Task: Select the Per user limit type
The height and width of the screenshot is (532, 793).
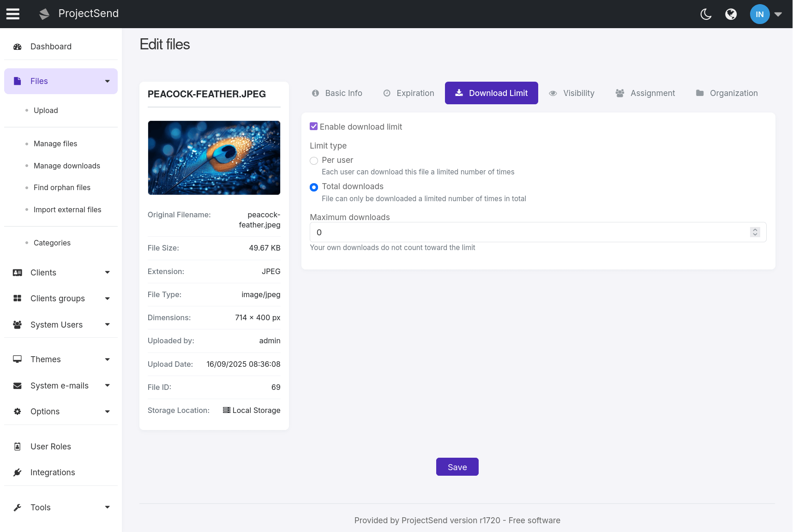Action: pyautogui.click(x=314, y=161)
